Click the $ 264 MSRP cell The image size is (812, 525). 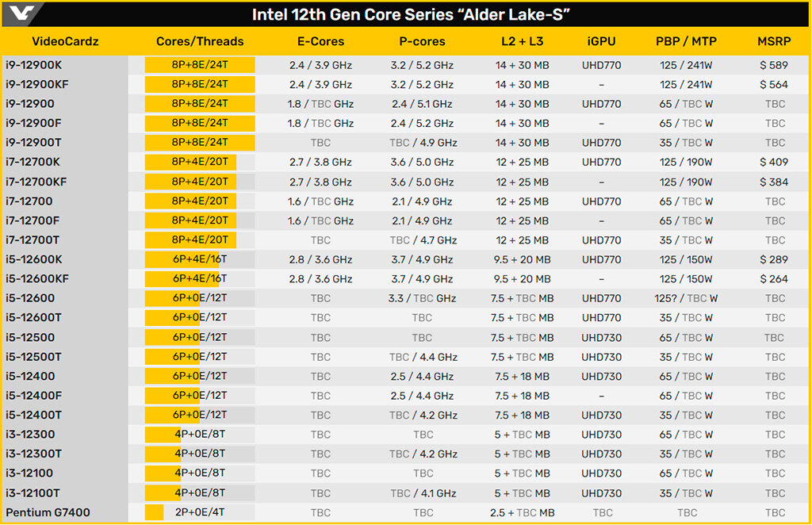(774, 279)
